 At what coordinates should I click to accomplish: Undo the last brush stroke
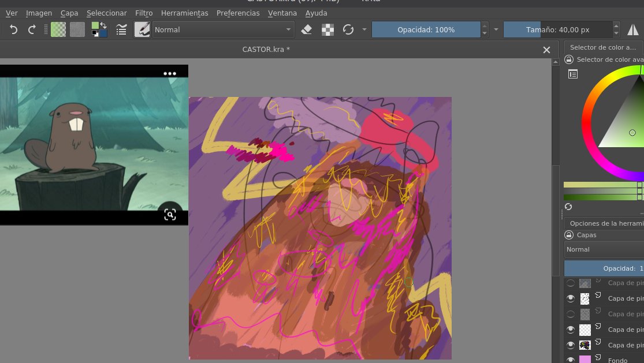click(x=13, y=29)
